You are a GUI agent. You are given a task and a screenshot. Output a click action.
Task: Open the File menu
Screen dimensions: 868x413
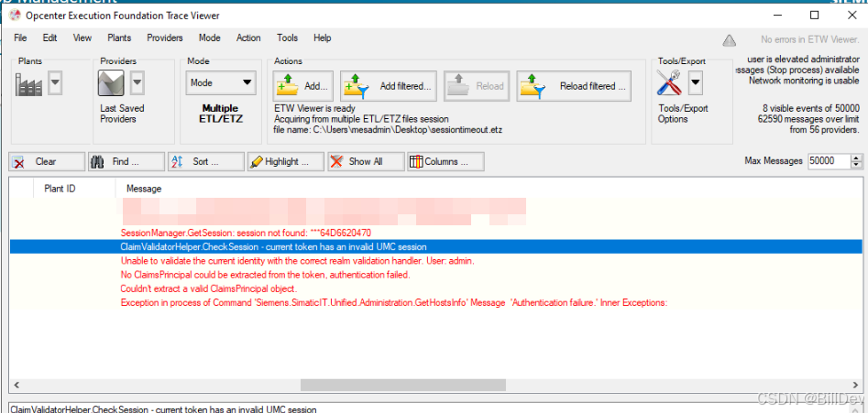(20, 38)
